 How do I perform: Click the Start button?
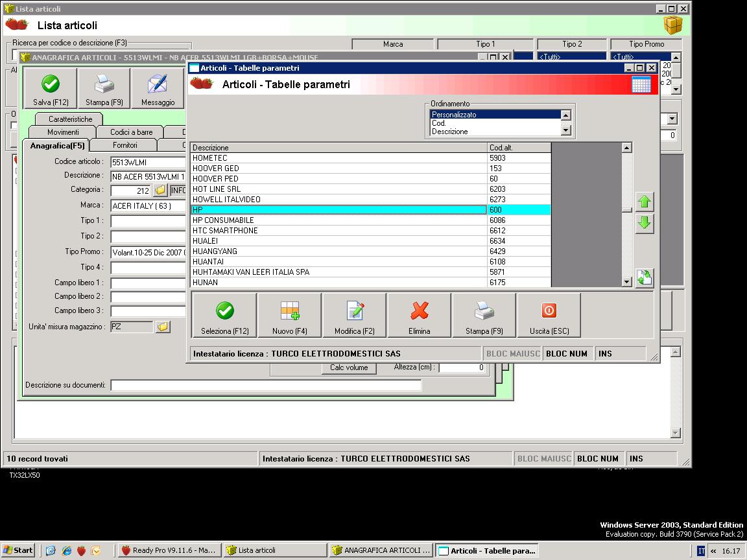tap(18, 550)
